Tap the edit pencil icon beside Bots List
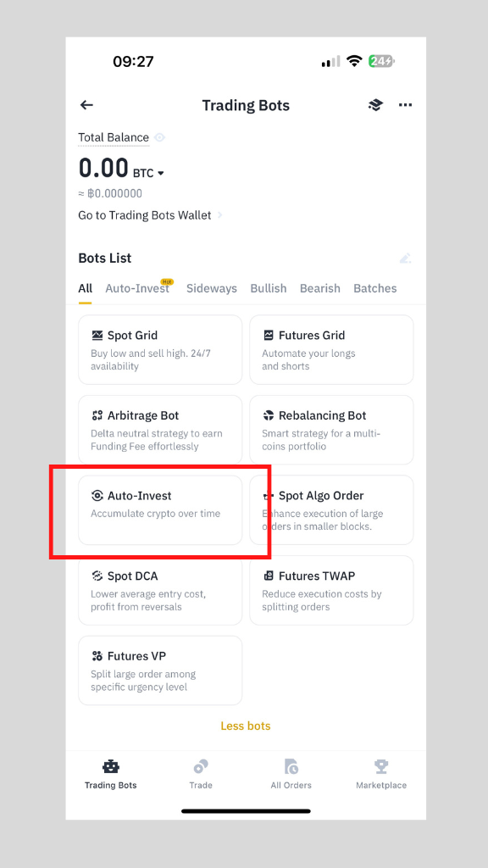Image resolution: width=488 pixels, height=868 pixels. (x=405, y=258)
